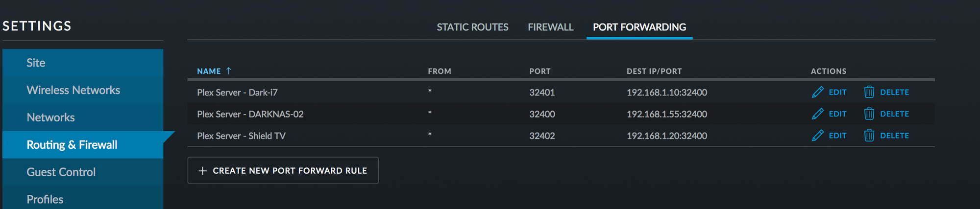Go to Wireless Networks settings
The height and width of the screenshot is (209, 980).
pyautogui.click(x=73, y=90)
